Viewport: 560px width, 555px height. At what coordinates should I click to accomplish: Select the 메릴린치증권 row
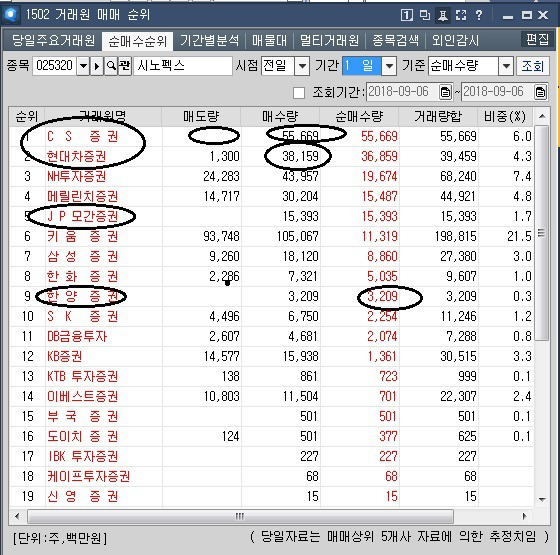point(271,196)
